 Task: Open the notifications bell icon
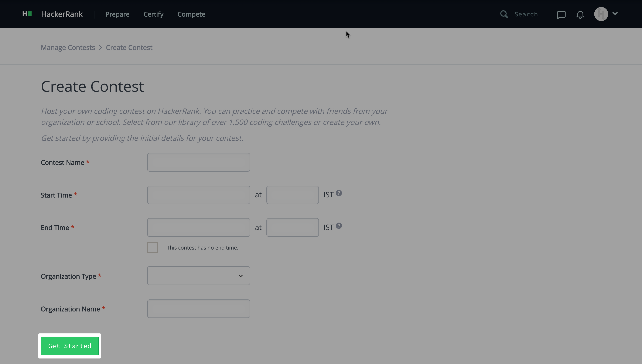pyautogui.click(x=580, y=14)
